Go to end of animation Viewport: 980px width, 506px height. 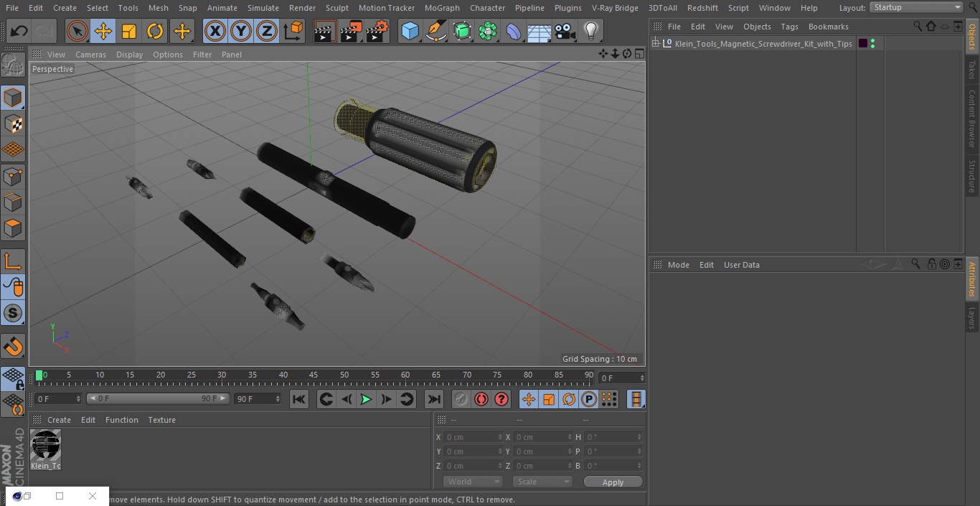434,399
